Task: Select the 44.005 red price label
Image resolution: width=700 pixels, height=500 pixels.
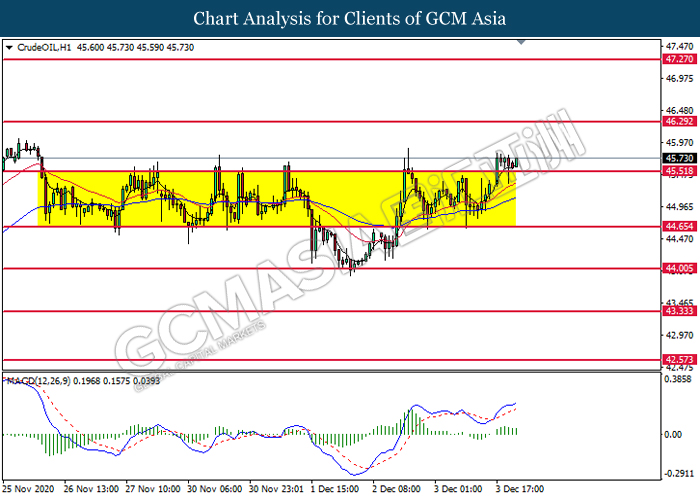Action: coord(679,269)
